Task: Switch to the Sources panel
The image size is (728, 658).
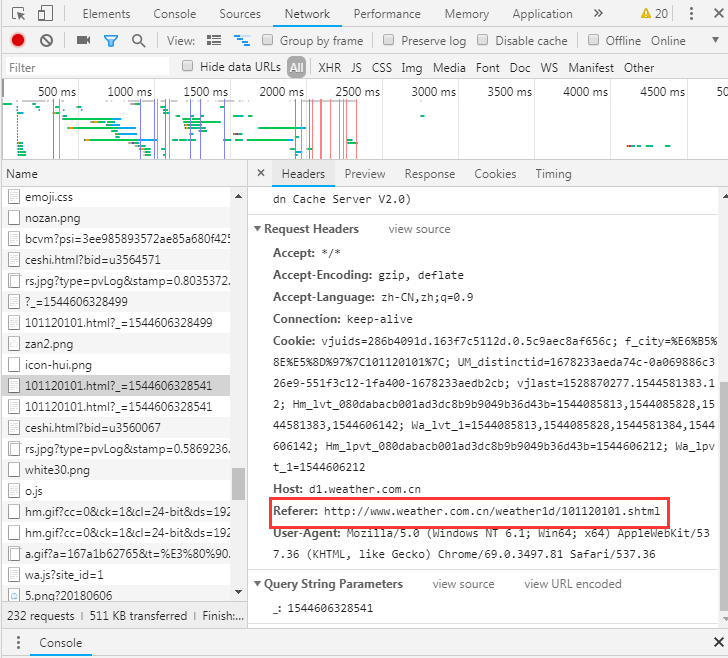Action: pyautogui.click(x=240, y=14)
